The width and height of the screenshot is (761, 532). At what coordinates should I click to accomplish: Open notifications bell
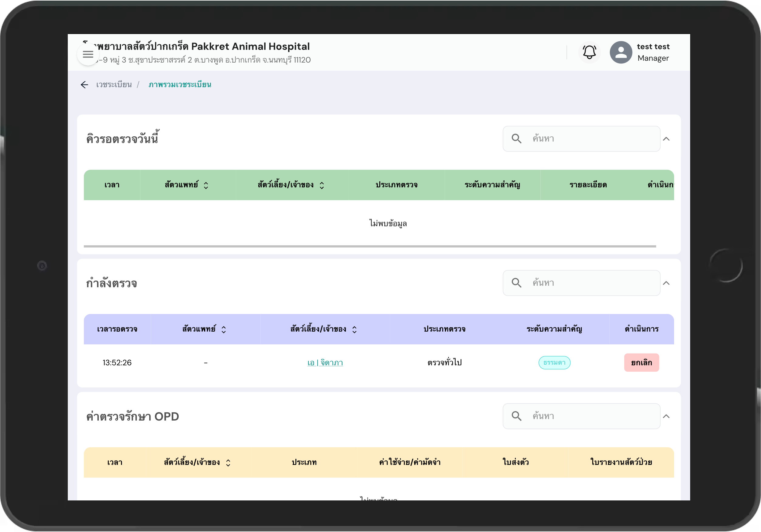point(589,52)
